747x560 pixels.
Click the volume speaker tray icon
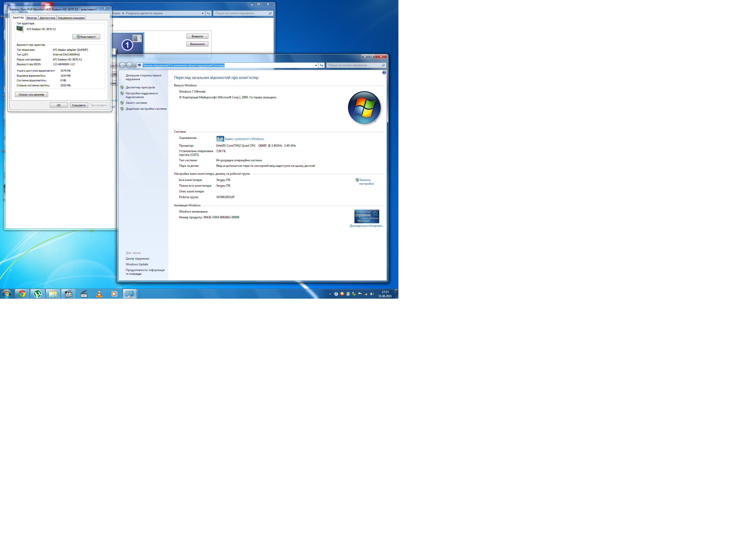point(372,294)
